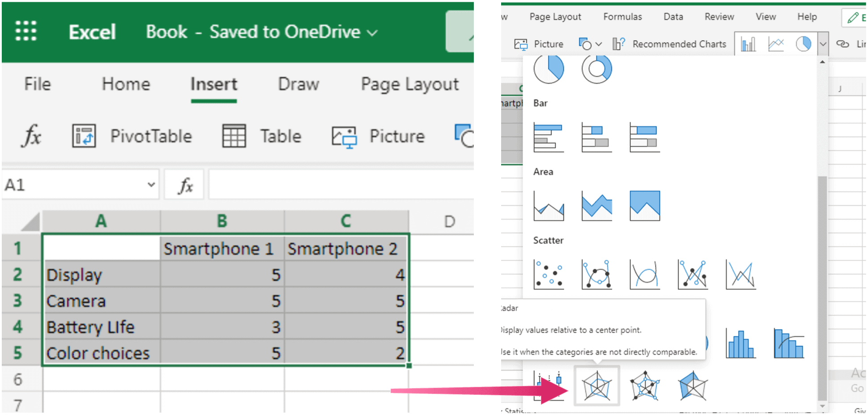Select the 100% stacked area chart
The image size is (868, 415).
[x=644, y=206]
